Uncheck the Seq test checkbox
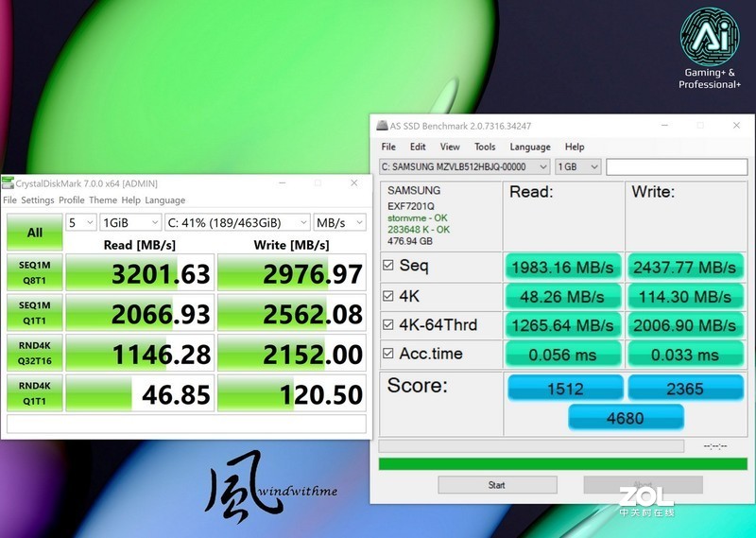 point(387,266)
